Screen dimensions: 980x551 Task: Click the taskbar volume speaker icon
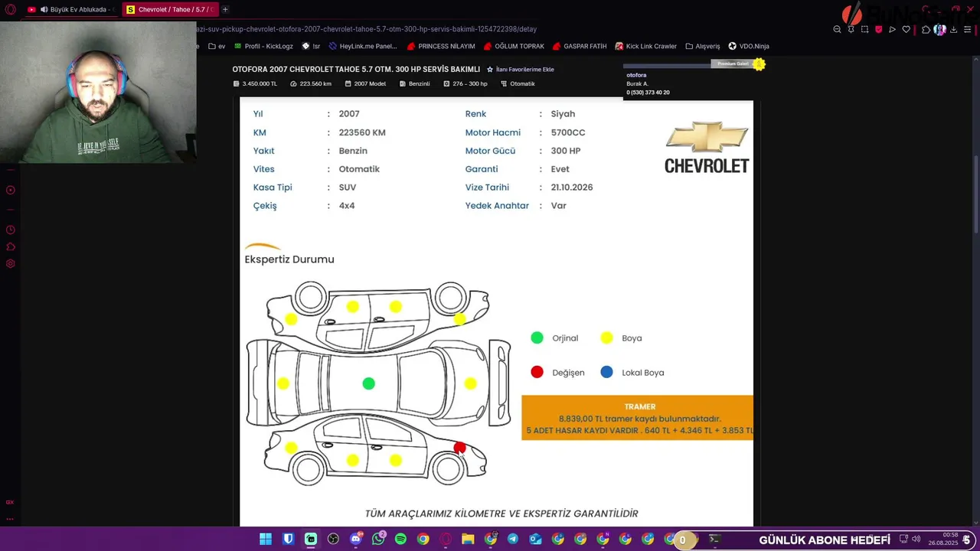pos(916,540)
